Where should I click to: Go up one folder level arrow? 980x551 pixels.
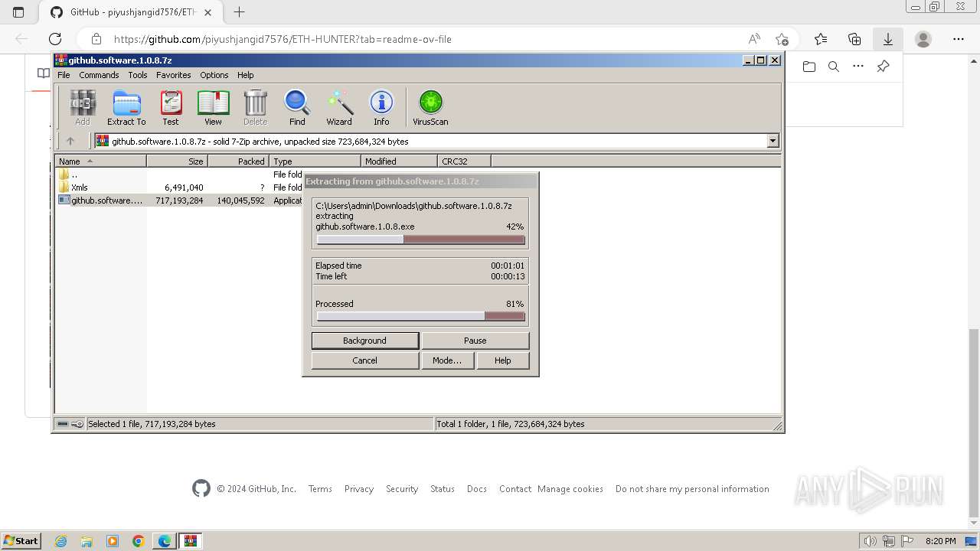click(x=70, y=141)
